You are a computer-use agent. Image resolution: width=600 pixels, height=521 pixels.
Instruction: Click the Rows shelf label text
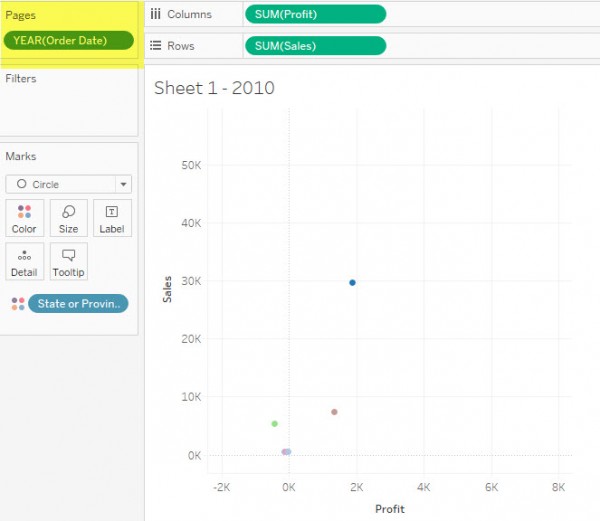181,46
